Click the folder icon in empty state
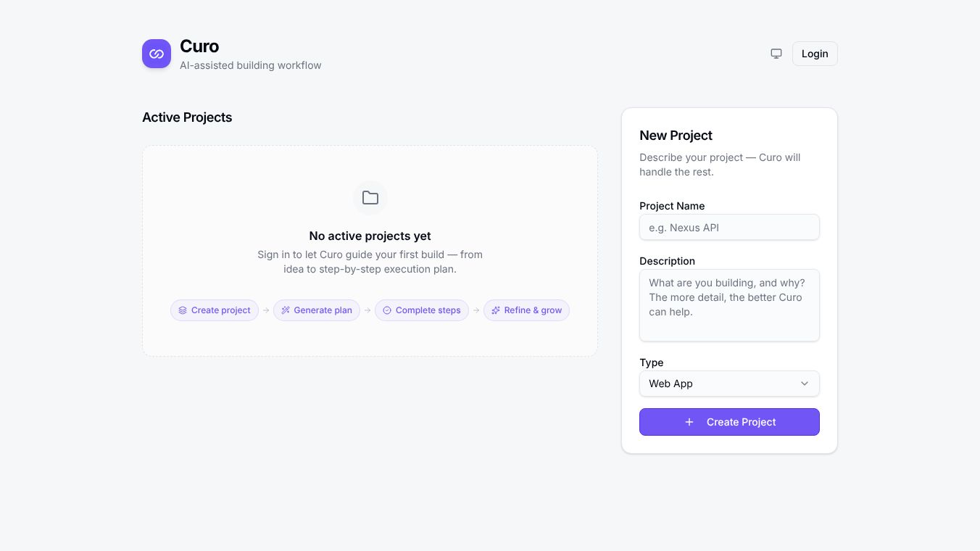 (x=370, y=198)
